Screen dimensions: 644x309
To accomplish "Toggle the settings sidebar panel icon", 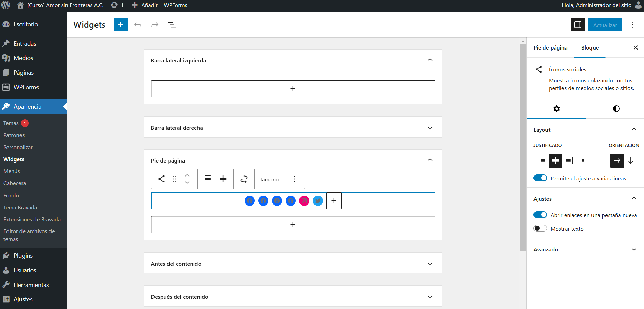I will tap(577, 25).
